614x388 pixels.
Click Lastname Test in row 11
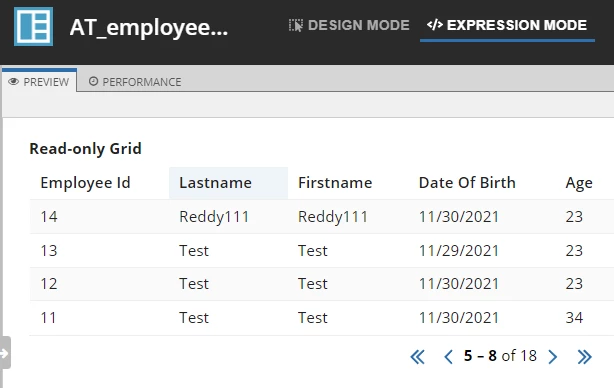194,318
